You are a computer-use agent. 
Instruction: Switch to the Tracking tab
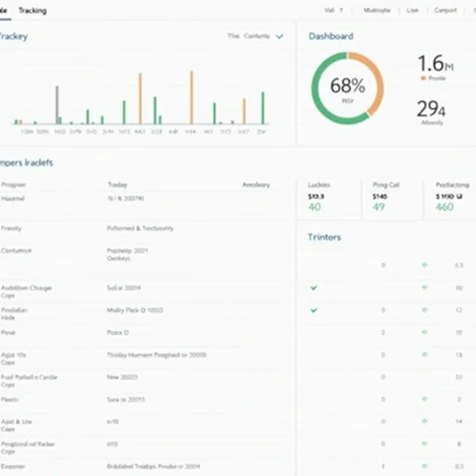(33, 10)
